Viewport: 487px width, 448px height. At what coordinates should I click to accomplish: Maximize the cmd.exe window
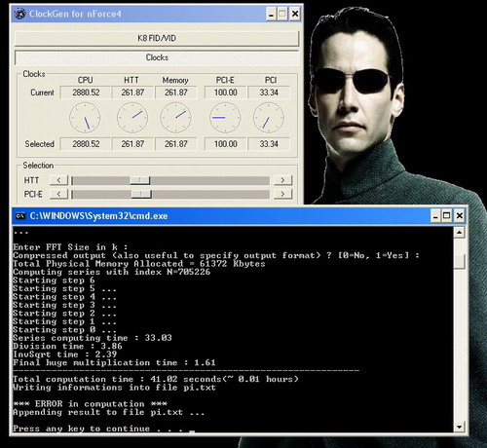click(447, 216)
